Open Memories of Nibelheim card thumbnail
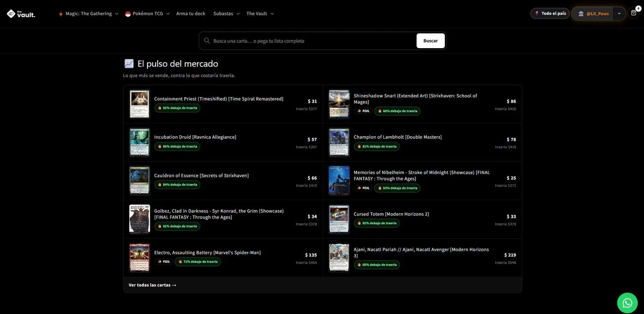 pos(339,181)
